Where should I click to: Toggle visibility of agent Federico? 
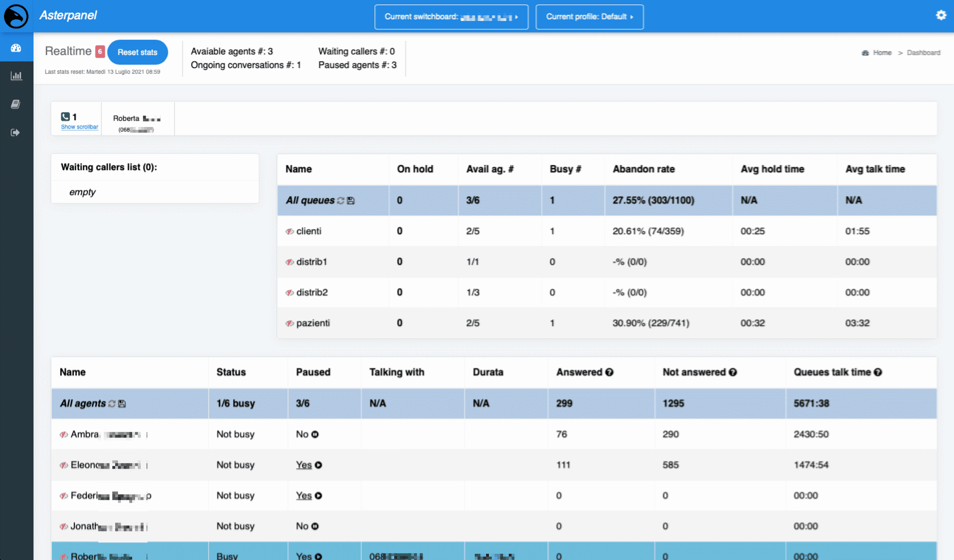tap(64, 496)
